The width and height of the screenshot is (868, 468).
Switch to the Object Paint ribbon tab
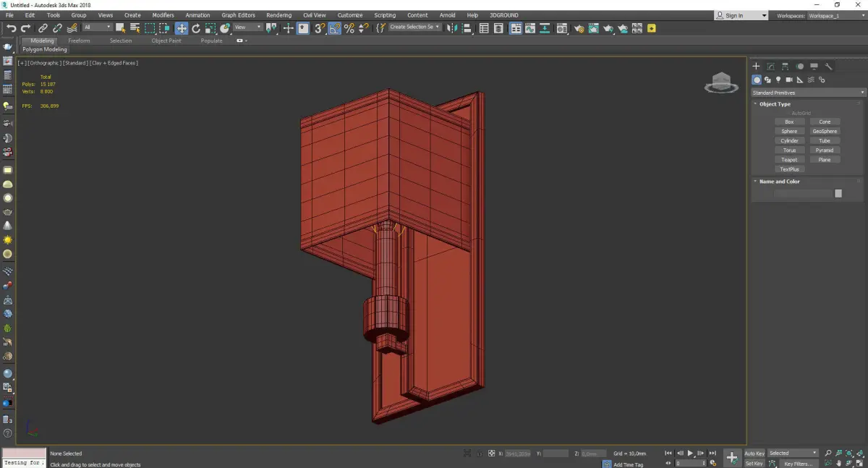point(166,41)
